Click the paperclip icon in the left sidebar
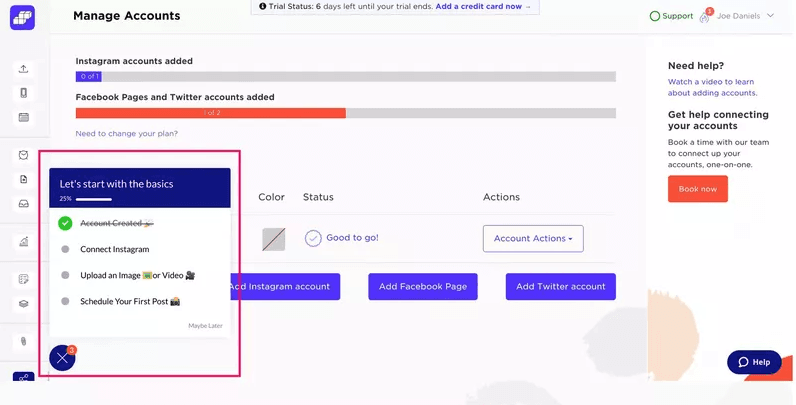Viewport: 796px width, 405px height. (x=23, y=342)
